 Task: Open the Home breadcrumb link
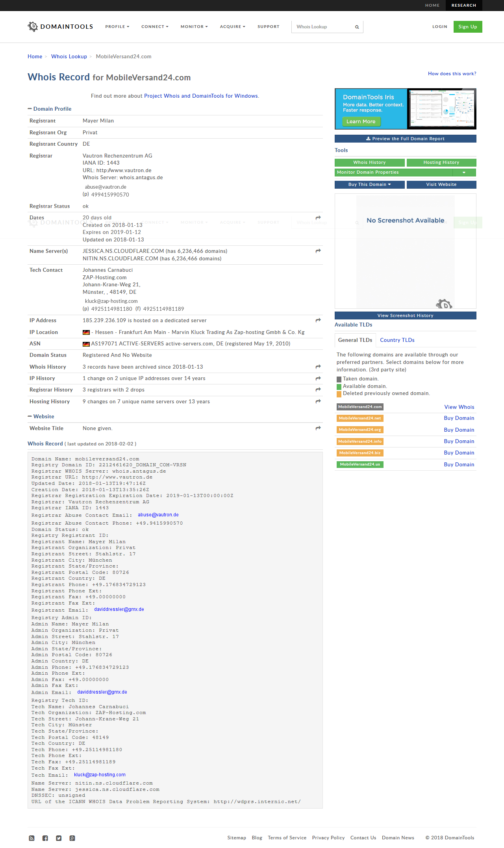[35, 56]
